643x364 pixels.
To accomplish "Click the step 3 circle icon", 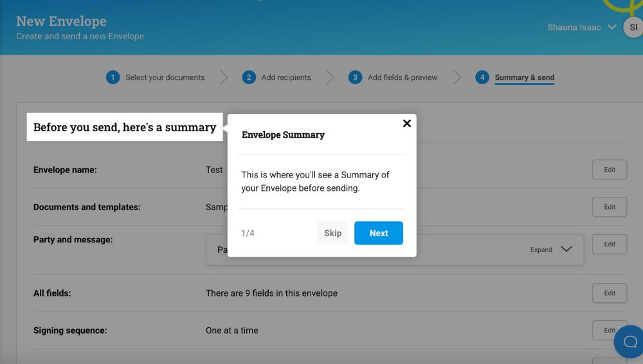I will tap(355, 77).
